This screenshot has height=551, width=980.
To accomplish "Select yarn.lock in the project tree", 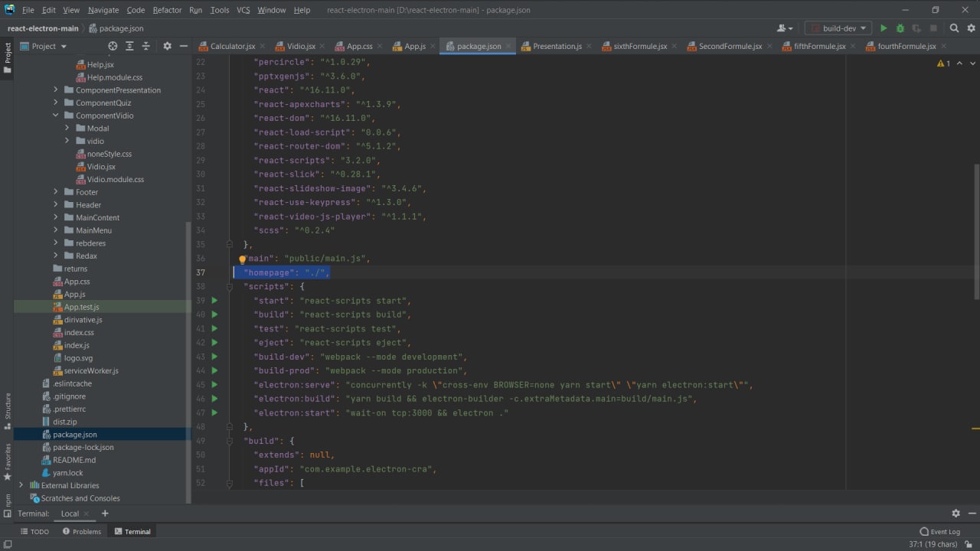I will tap(67, 473).
